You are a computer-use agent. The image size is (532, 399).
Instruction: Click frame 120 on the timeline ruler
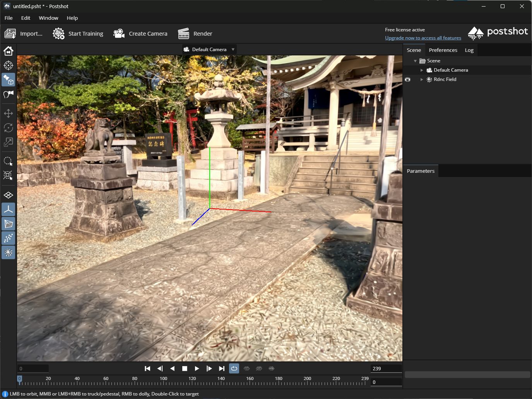[x=192, y=382]
